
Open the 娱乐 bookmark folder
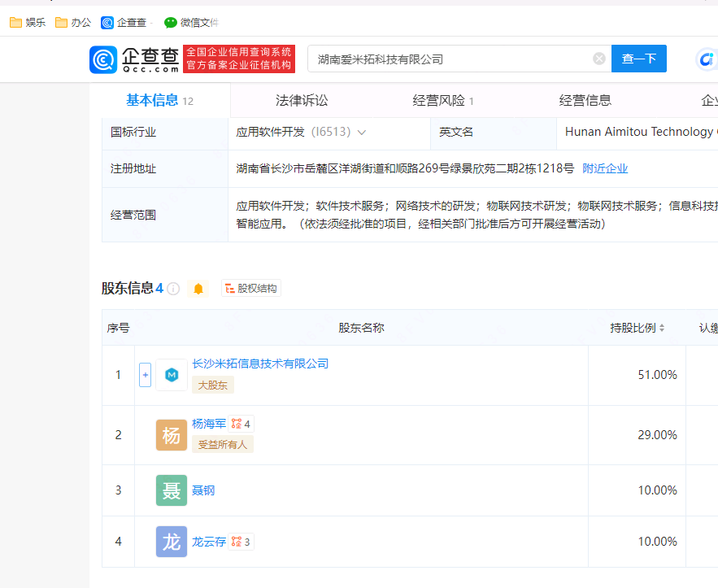pyautogui.click(x=28, y=23)
